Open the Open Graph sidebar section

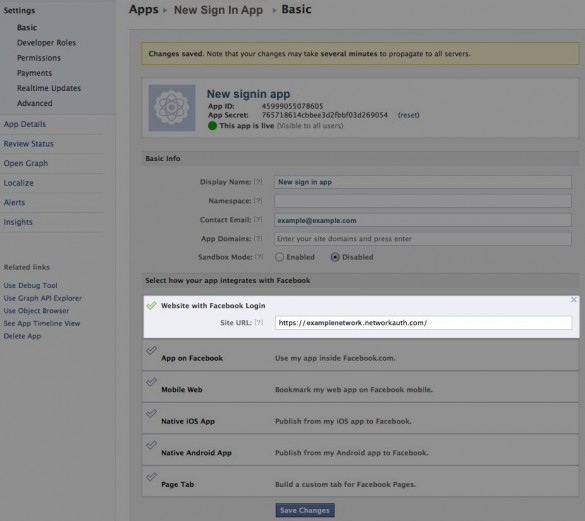(26, 163)
